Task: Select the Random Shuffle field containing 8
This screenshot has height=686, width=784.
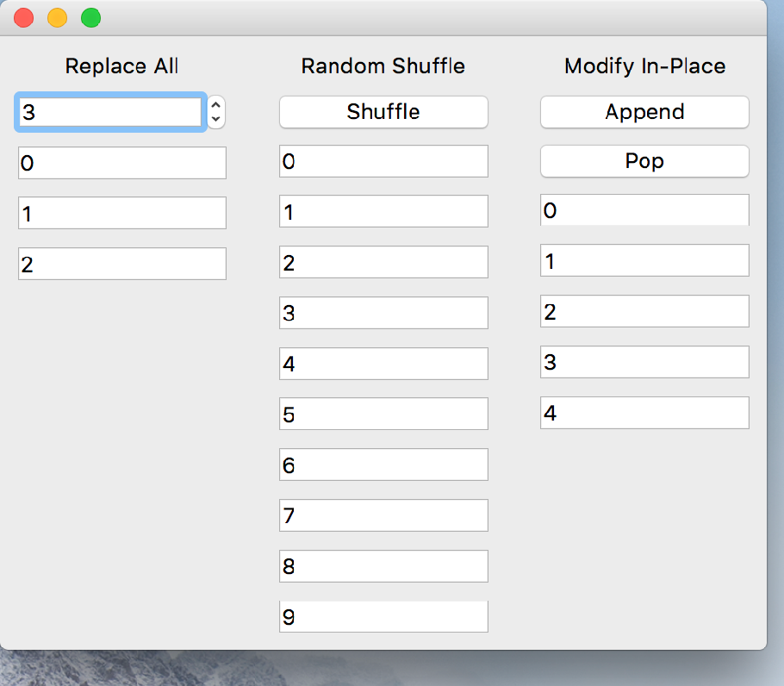Action: pyautogui.click(x=383, y=566)
